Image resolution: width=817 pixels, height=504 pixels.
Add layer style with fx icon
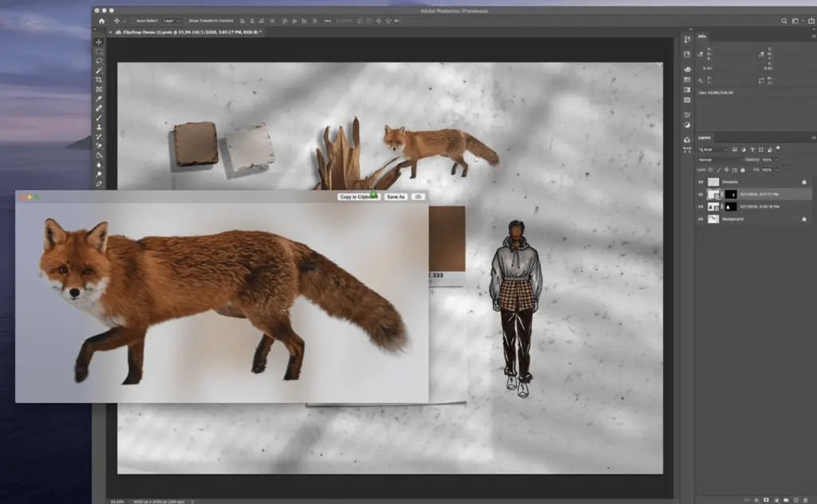pos(756,500)
